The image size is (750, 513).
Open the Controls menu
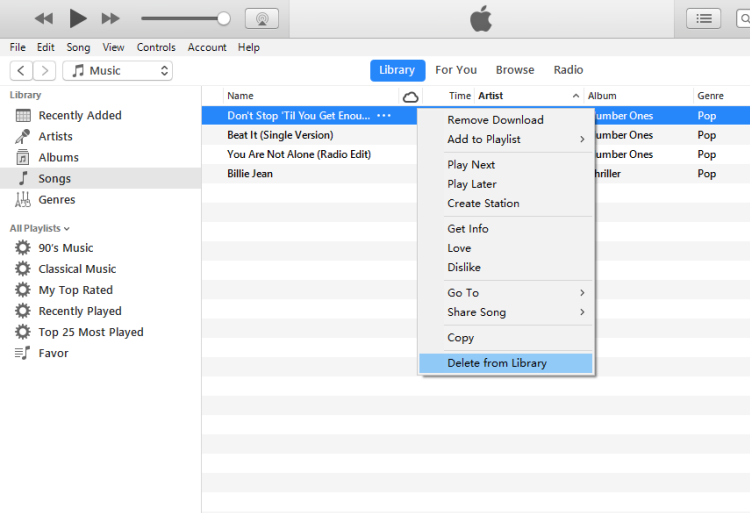tap(156, 47)
